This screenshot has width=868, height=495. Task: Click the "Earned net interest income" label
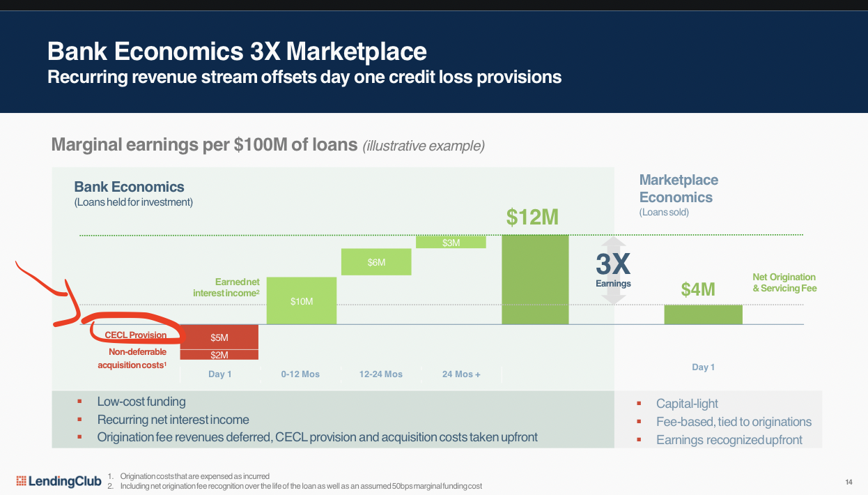pyautogui.click(x=226, y=287)
